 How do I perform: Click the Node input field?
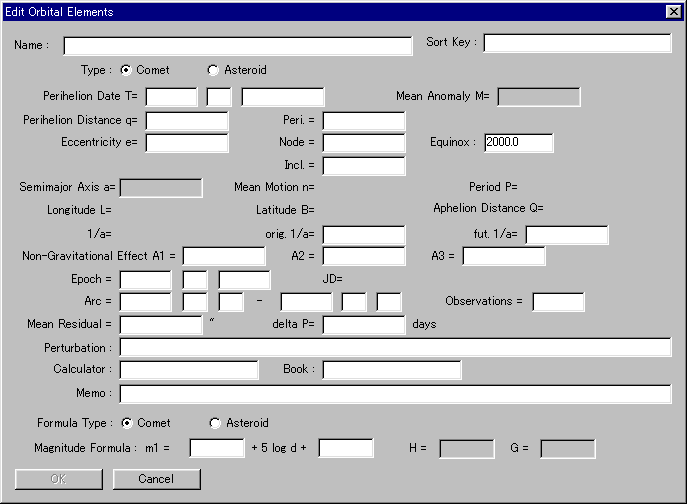click(x=363, y=143)
